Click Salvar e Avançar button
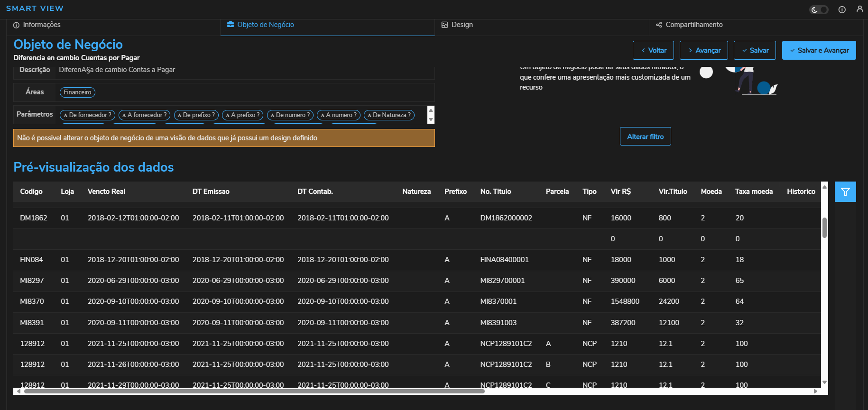 click(819, 50)
